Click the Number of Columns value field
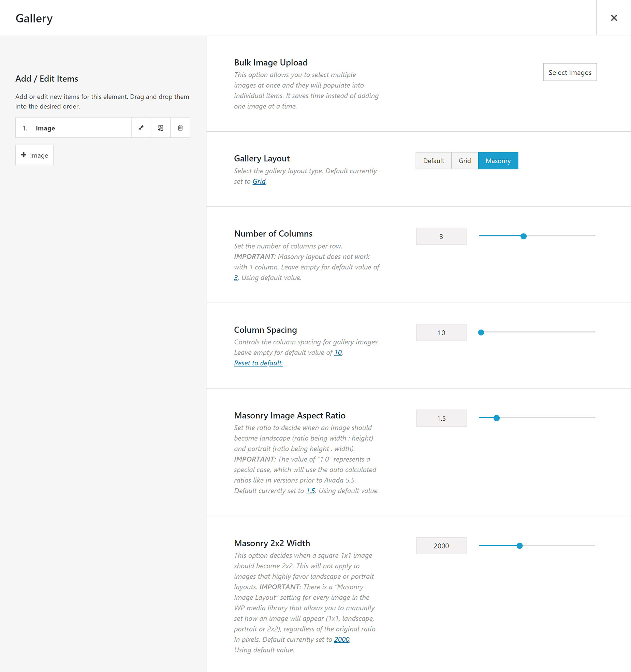 [x=441, y=236]
